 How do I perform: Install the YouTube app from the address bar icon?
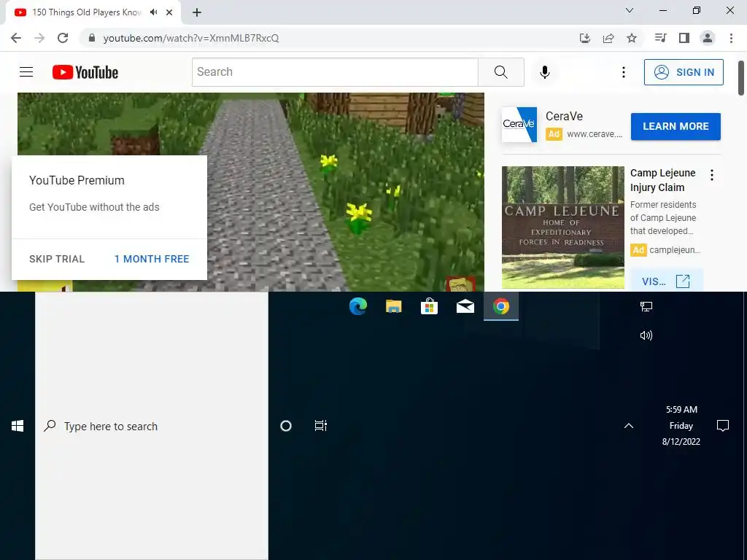pos(585,38)
